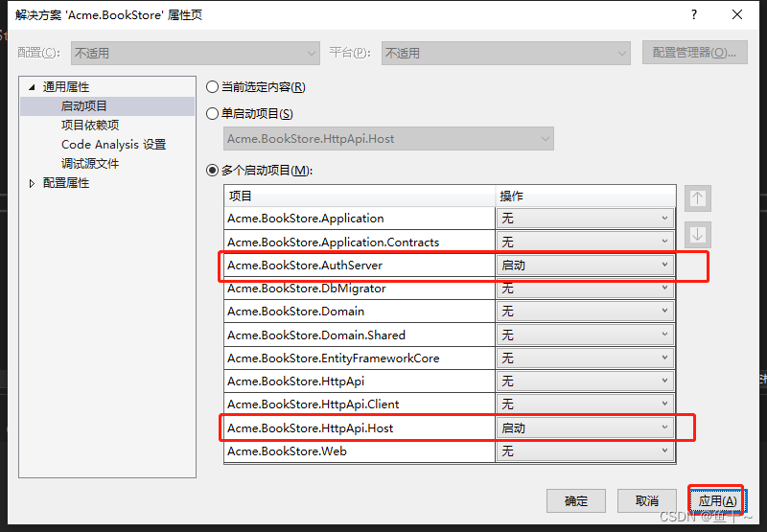The height and width of the screenshot is (532, 767).
Task: Open action dropdown for Acme.BookStore.AuthServer
Action: (585, 265)
